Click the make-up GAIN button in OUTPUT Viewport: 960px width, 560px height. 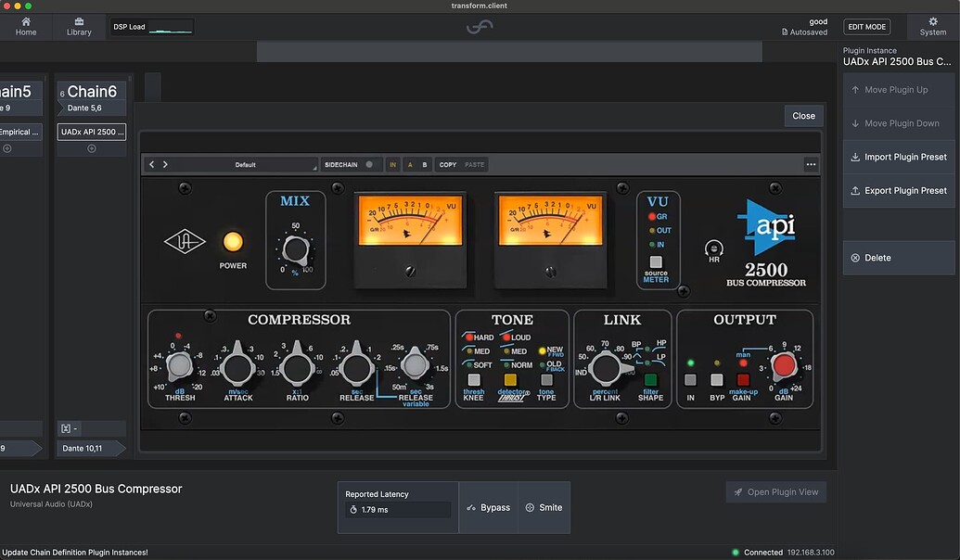743,379
